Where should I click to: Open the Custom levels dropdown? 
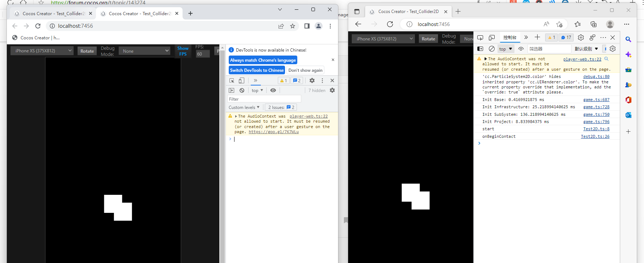244,108
